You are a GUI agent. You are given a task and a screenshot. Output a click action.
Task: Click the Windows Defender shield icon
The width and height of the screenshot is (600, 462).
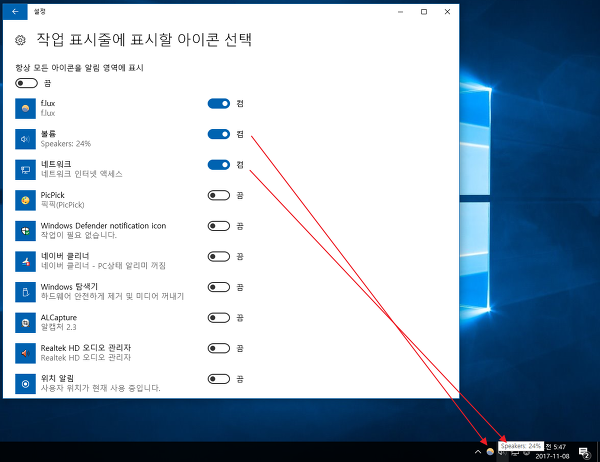pos(25,231)
